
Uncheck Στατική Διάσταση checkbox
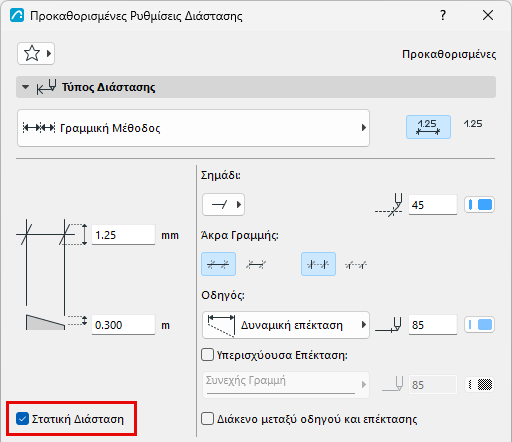(22, 419)
